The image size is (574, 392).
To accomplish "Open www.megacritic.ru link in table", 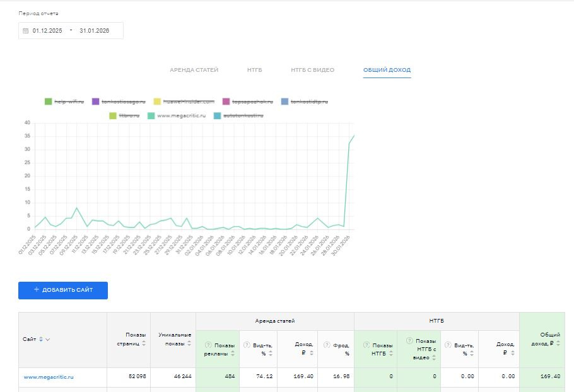I will click(x=49, y=377).
